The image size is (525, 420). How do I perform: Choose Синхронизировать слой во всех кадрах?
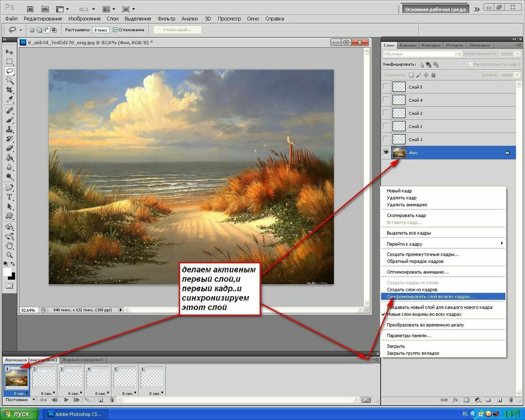[443, 296]
